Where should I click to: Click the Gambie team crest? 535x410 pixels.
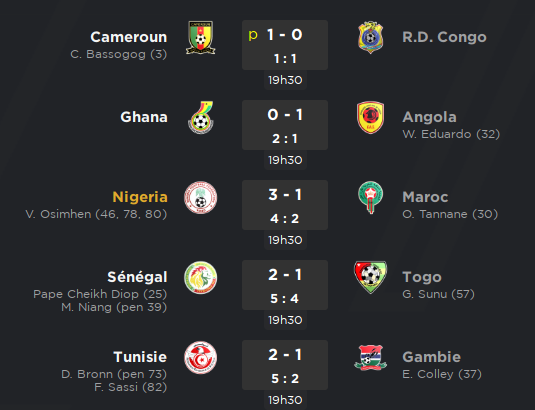point(371,357)
